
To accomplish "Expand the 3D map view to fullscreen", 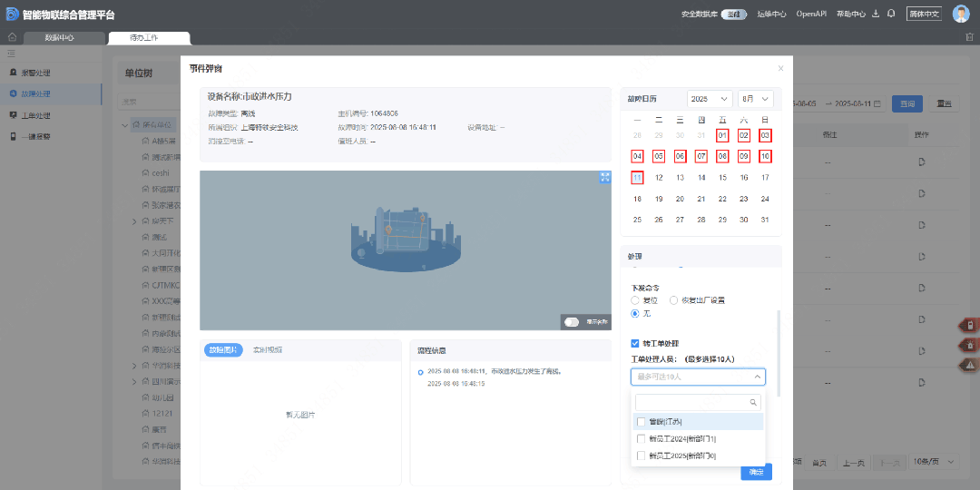I will [605, 177].
